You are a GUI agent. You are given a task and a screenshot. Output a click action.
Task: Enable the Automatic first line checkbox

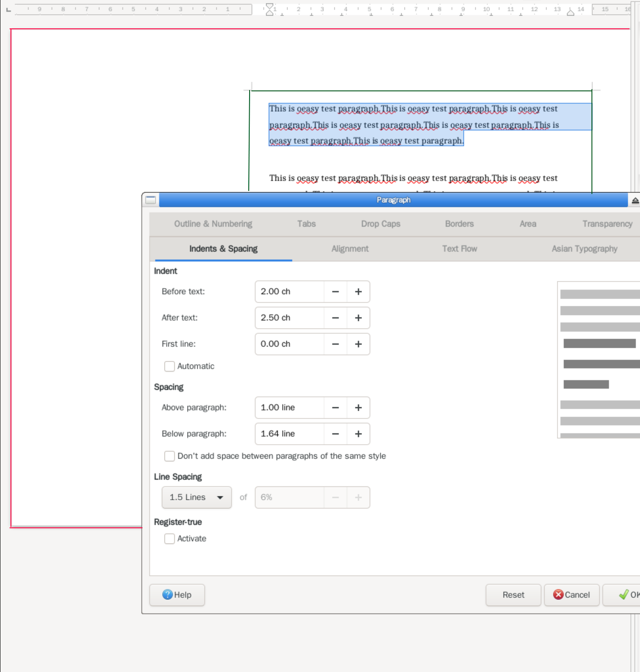(x=170, y=366)
